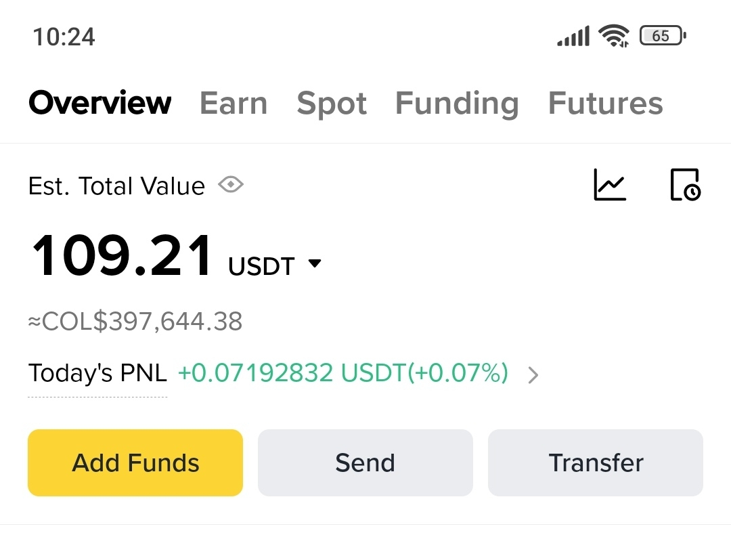Open Today's PNL details chevron
This screenshot has height=560, width=731.
533,374
